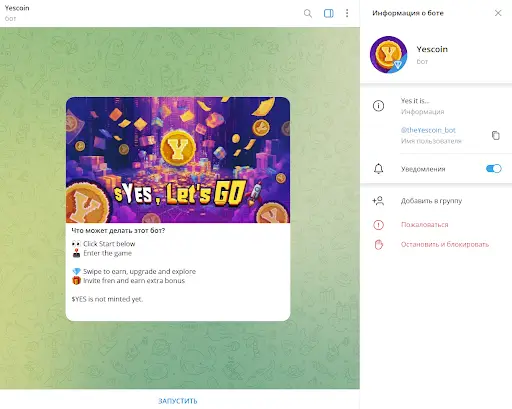Choose Остановить и блокировать

point(445,244)
